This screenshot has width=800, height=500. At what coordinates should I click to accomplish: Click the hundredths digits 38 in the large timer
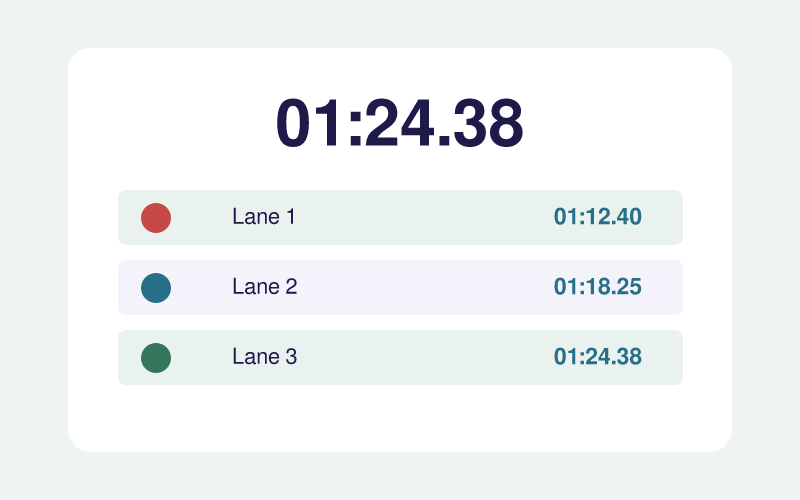(488, 123)
